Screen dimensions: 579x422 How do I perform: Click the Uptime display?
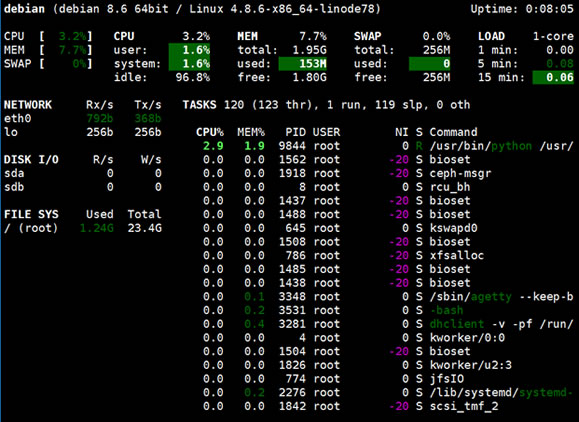[x=522, y=9]
